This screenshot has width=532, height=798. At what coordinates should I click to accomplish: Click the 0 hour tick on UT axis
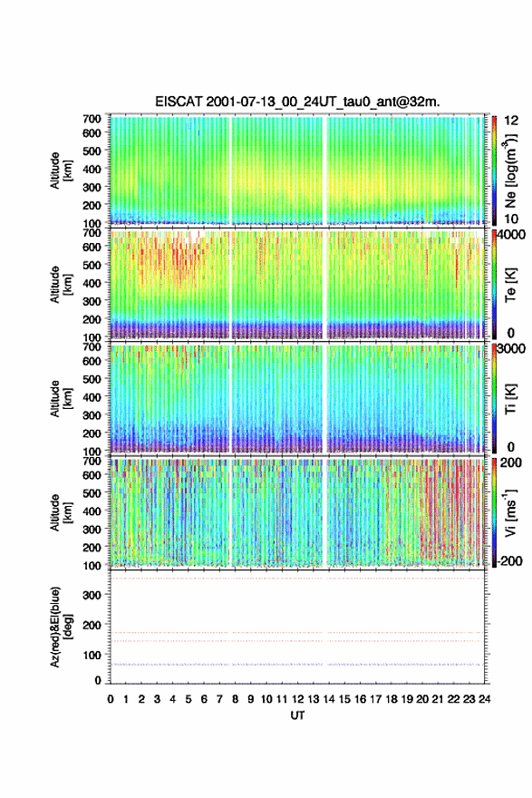click(x=111, y=699)
